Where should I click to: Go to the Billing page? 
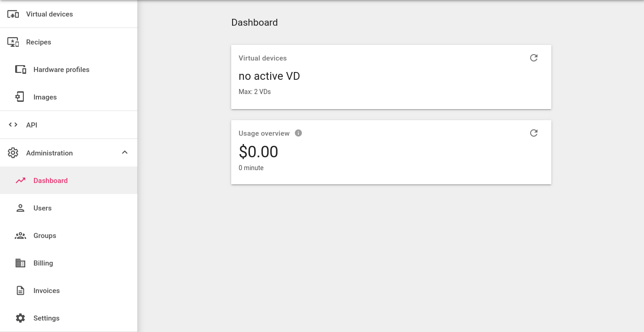coord(43,263)
